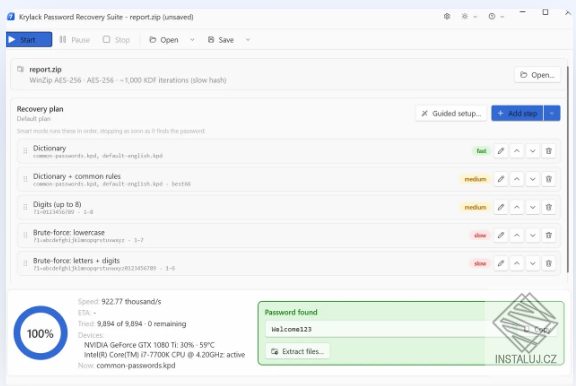Click the drag handle of Dictionary + common rules
576x386 pixels.
25,179
